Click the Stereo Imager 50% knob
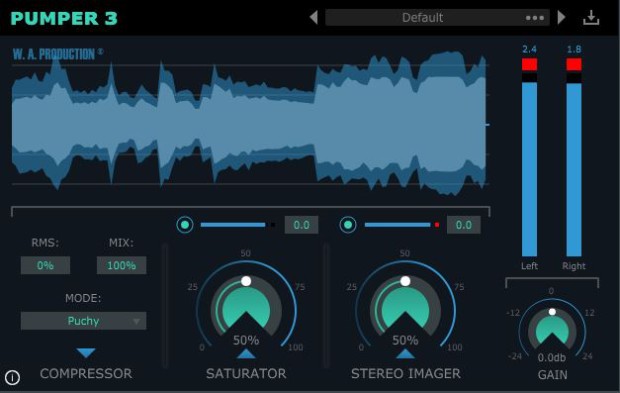620x393 pixels. tap(405, 308)
